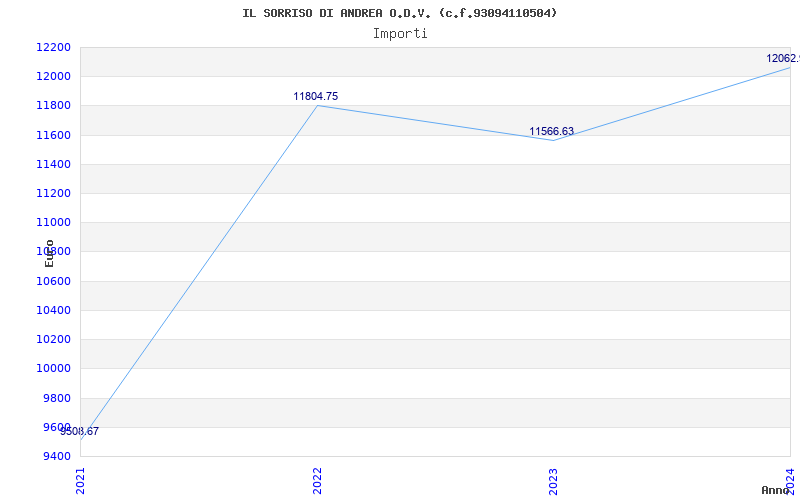
Task: Click the 11000 y-axis tick label
Action: click(x=53, y=222)
